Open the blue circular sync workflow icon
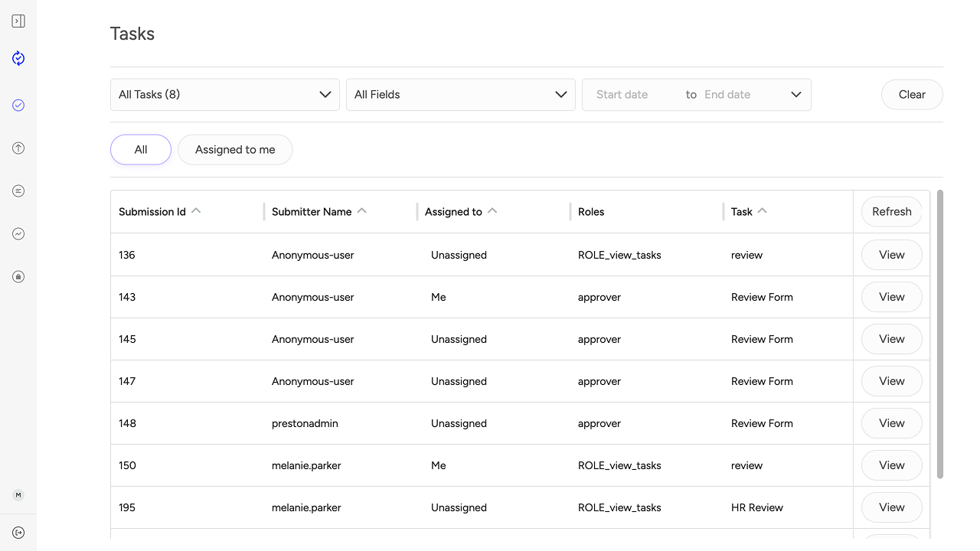This screenshot has width=980, height=551. pos(18,58)
